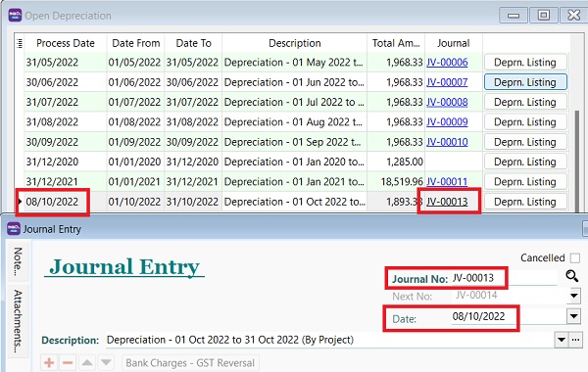
Task: Open journal link JV-00010
Action: (447, 142)
